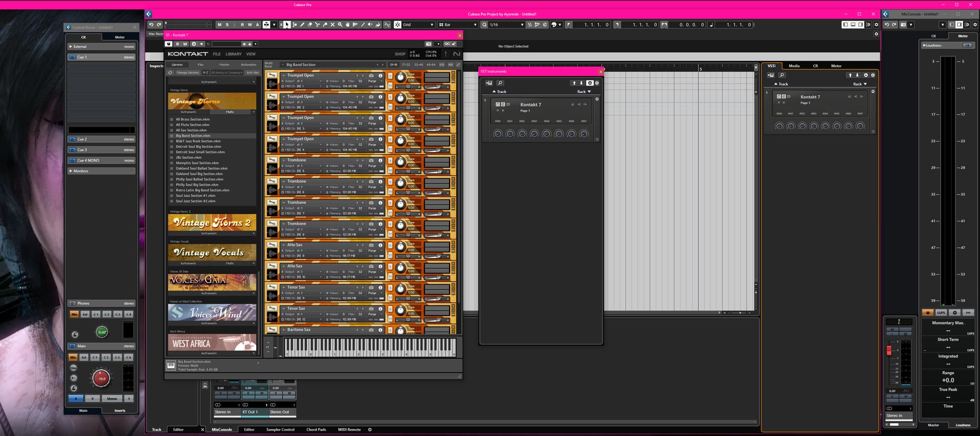The image size is (980, 436).
Task: Mute the first Trumpet Open instrument
Action: [x=390, y=86]
